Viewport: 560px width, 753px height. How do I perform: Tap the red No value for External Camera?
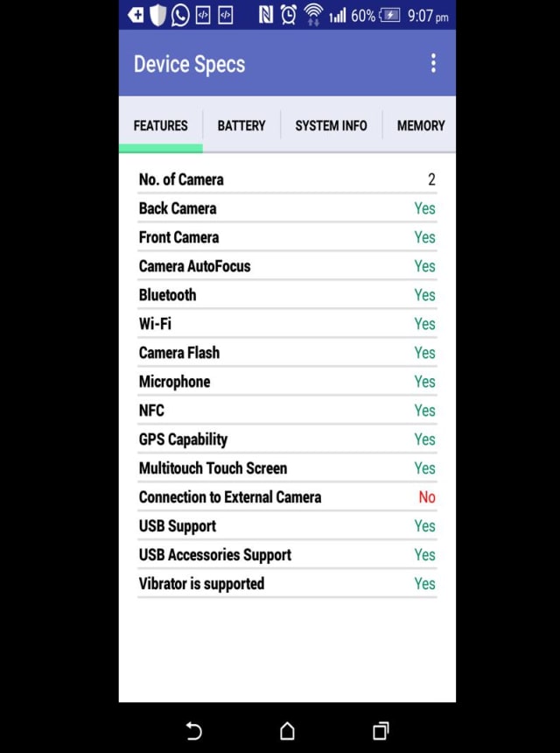click(426, 497)
